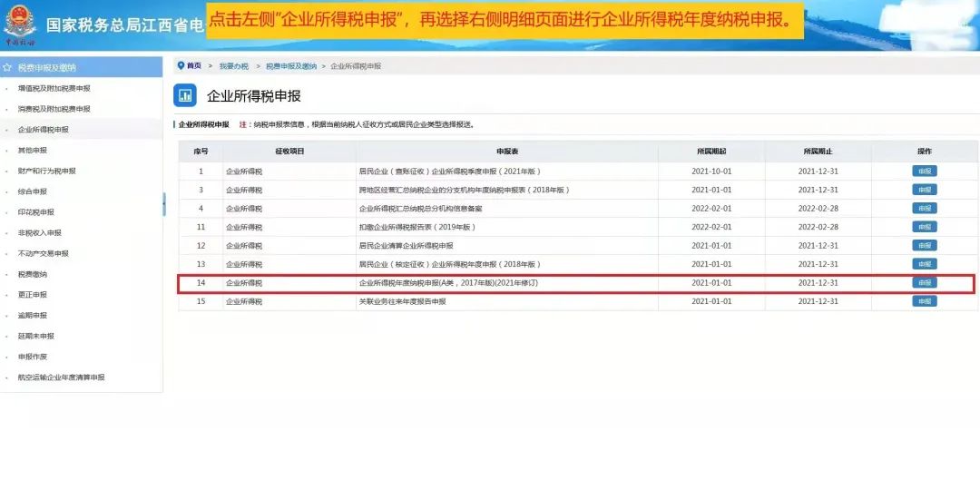Select the 企业所得税申报 tab above the table
This screenshot has height=480, width=980.
click(203, 124)
